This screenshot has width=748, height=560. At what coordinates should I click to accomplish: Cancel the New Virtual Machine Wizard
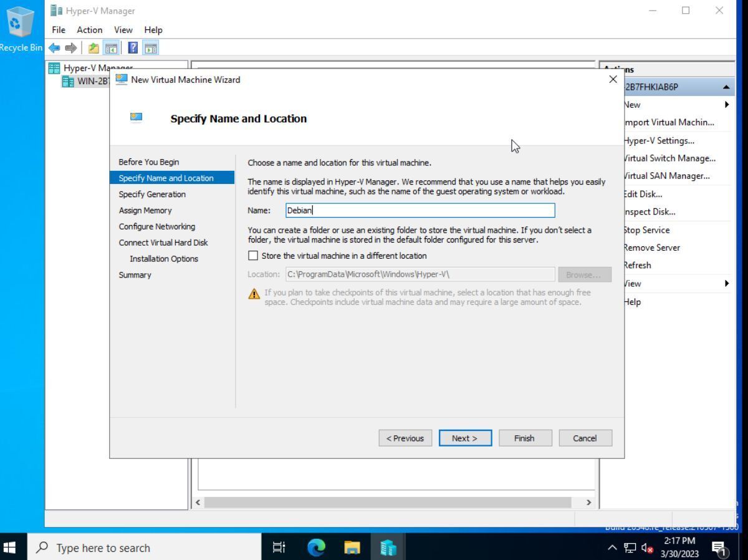[585, 438]
